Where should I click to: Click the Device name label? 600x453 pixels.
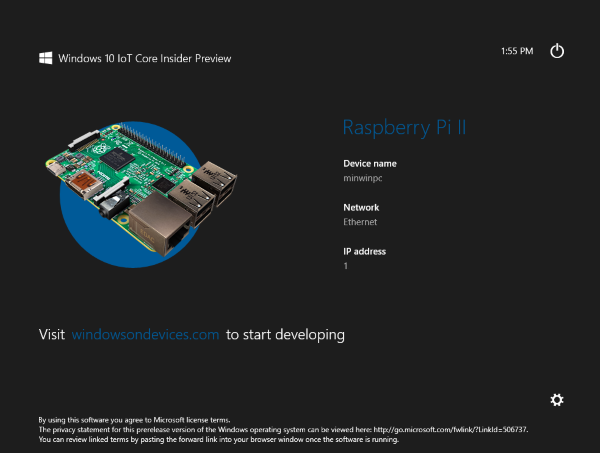click(x=370, y=164)
